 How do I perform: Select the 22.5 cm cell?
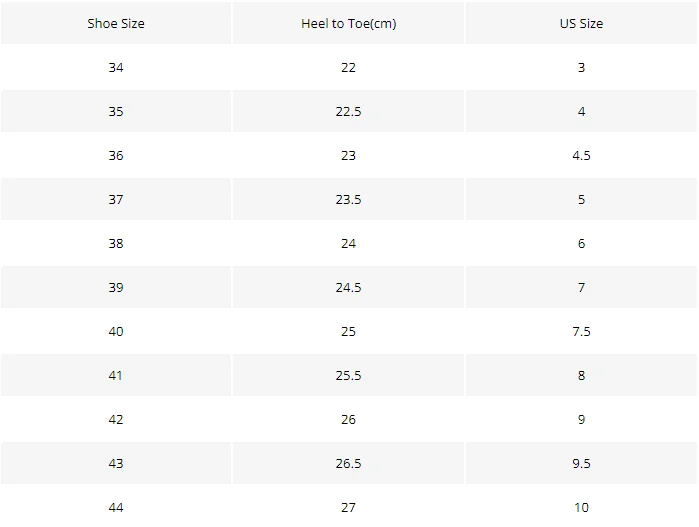348,112
